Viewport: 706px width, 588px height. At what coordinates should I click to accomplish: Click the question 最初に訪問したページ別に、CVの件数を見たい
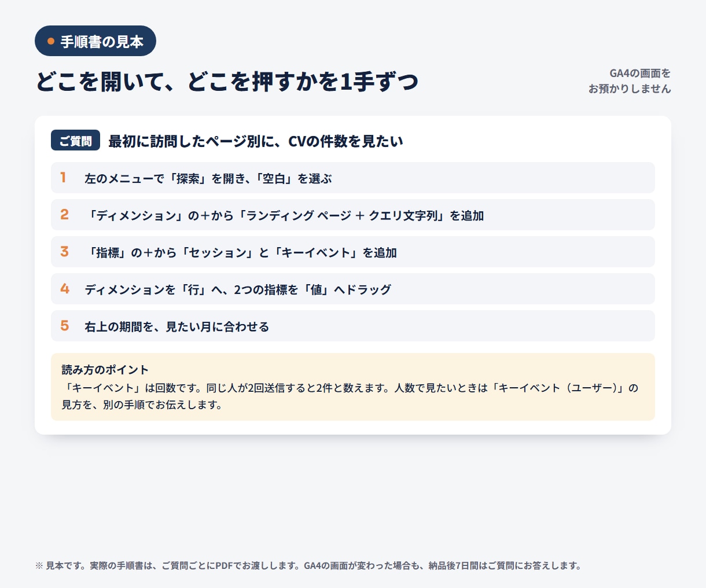256,141
